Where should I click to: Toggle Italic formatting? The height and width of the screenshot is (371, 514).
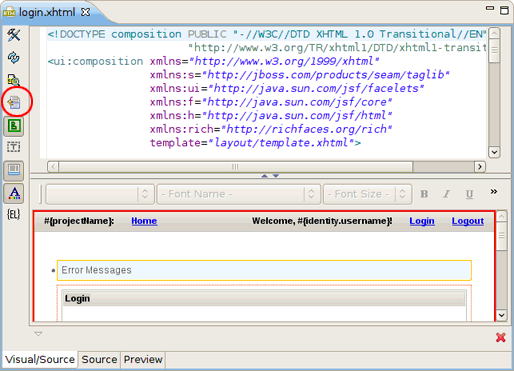click(447, 194)
